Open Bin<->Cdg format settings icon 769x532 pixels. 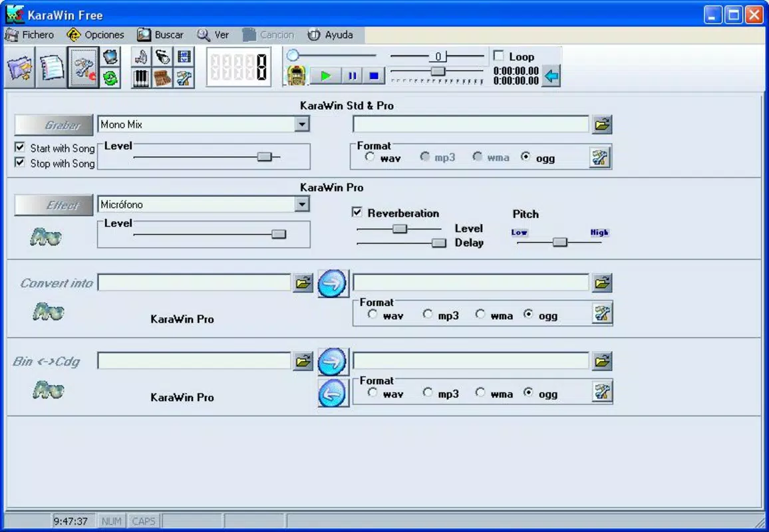[x=602, y=392]
